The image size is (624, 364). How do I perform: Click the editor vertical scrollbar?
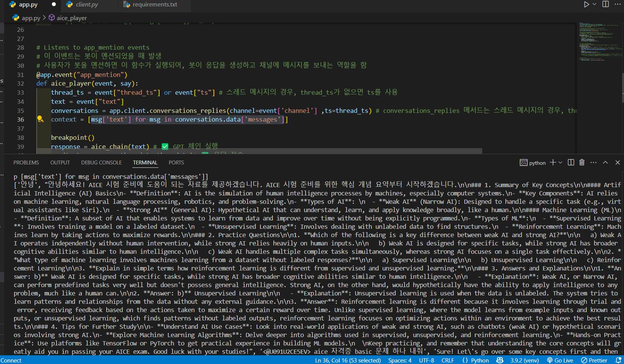pos(622,87)
